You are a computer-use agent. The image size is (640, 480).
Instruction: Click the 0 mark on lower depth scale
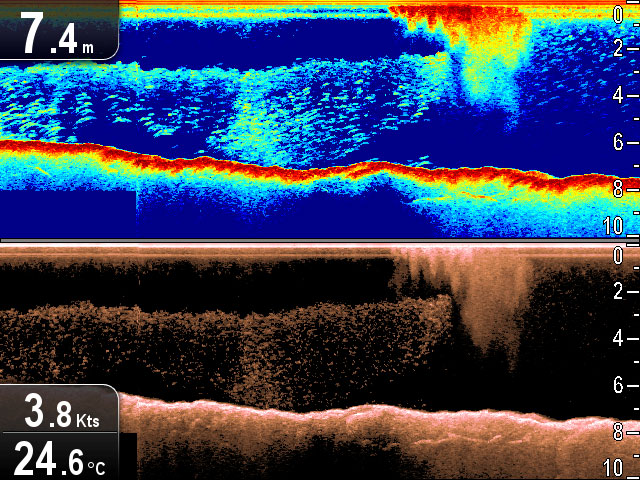point(619,257)
